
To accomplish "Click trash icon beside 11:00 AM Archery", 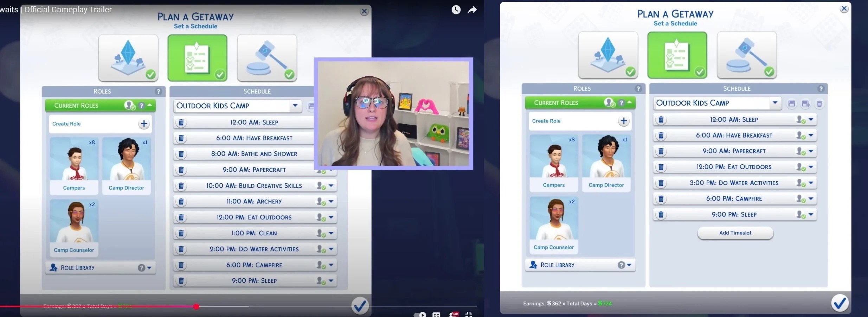I will point(181,202).
